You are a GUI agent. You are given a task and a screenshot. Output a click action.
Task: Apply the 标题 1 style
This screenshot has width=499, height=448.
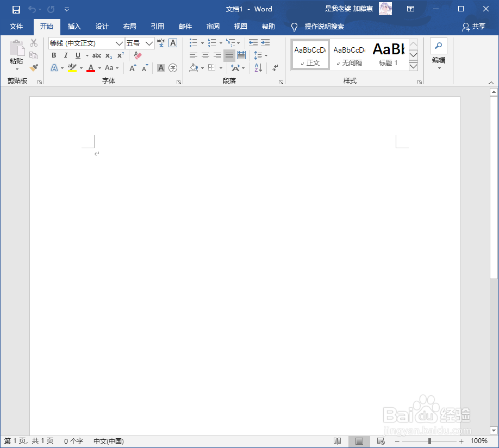click(x=388, y=54)
